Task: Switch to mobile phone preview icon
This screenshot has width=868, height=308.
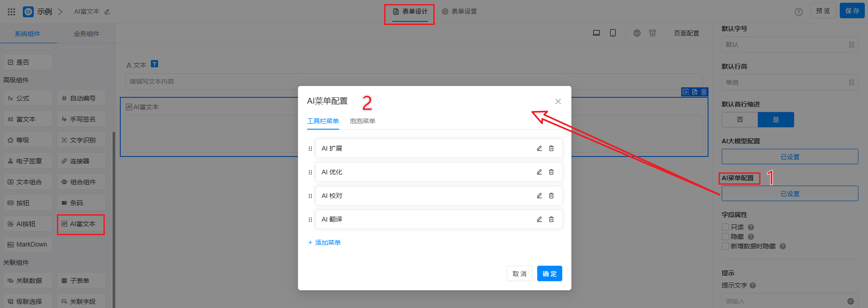Action: 613,33
